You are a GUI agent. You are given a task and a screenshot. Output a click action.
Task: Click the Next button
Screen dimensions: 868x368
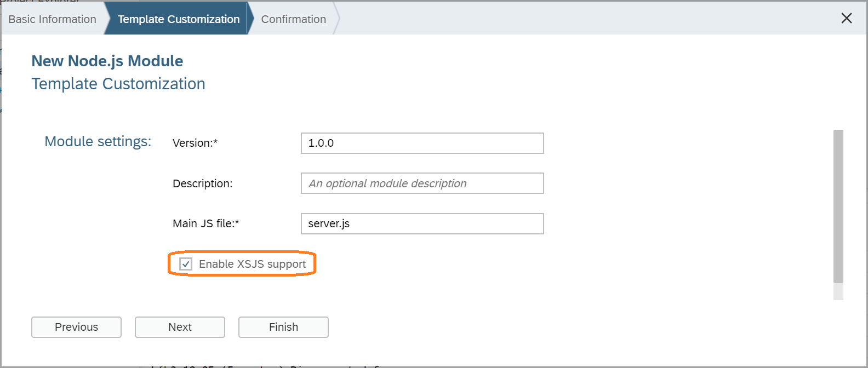180,327
